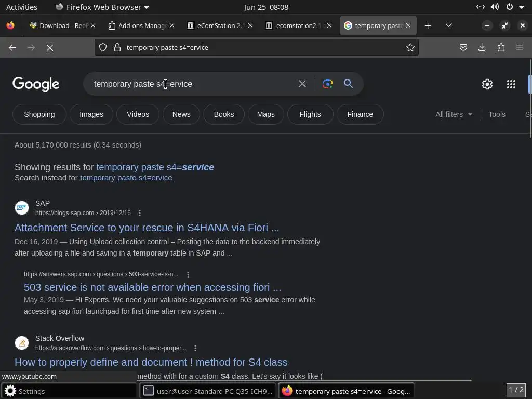Click the page vertical scrollbar
The width and height of the screenshot is (532, 399).
[530, 98]
